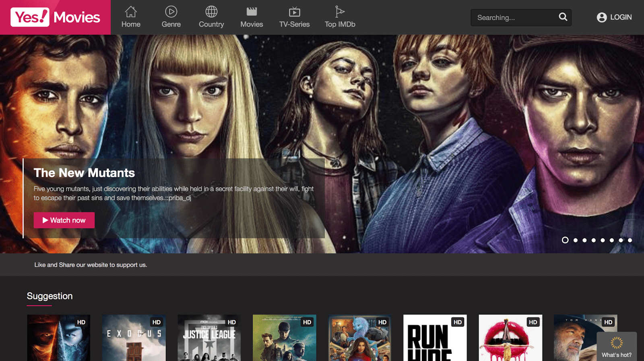
Task: Click the Top IMDb flag icon
Action: click(x=340, y=12)
